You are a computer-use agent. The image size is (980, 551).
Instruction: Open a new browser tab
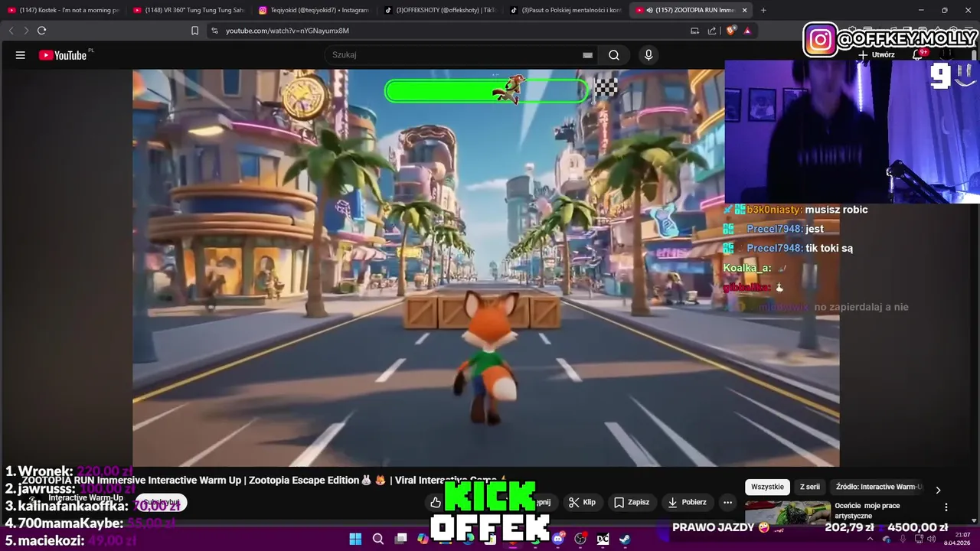pos(763,10)
